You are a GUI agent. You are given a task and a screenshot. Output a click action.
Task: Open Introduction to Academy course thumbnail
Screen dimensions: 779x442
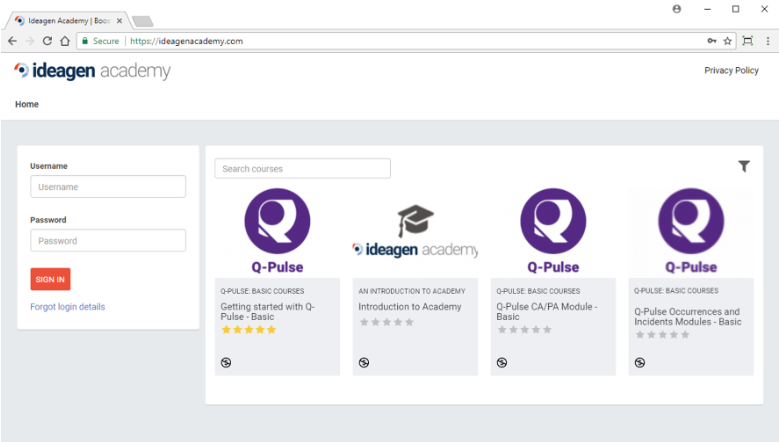[x=415, y=231]
